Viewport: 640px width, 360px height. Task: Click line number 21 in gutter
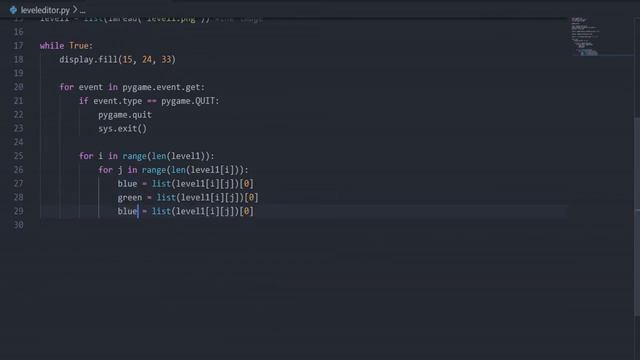pos(18,101)
